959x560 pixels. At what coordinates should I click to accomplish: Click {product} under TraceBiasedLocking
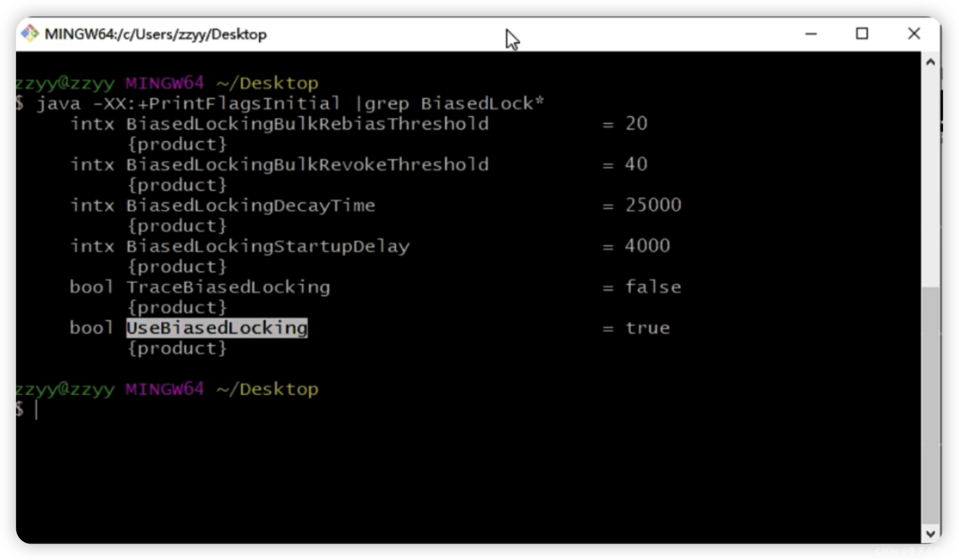tap(177, 307)
